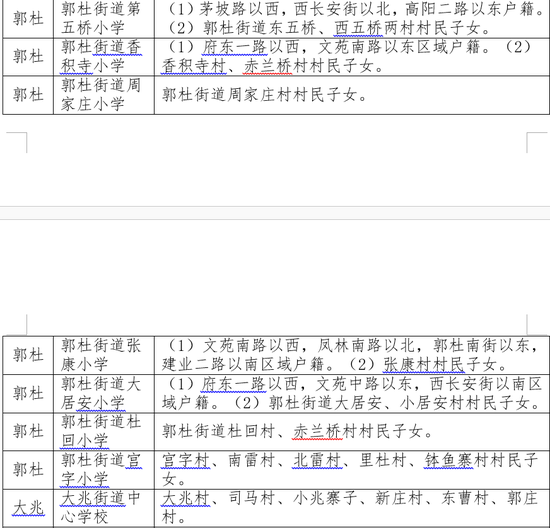Viewport: 550px width, 528px height.
Task: Click the 郭杜 cell beside 宫字小学
Action: (28, 470)
